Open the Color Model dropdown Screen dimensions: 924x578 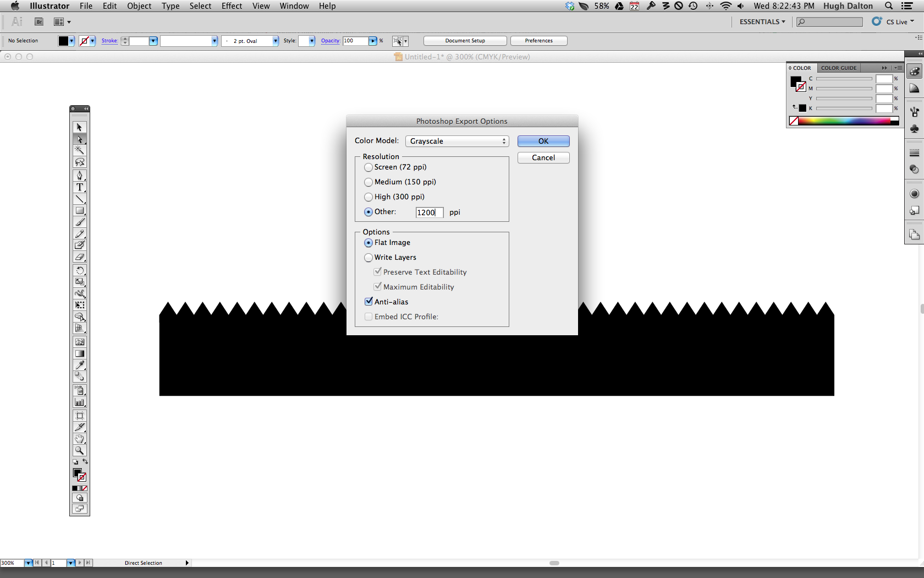[x=457, y=141]
